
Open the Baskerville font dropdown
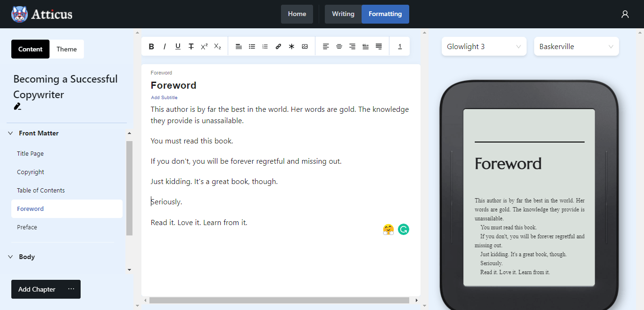click(577, 46)
